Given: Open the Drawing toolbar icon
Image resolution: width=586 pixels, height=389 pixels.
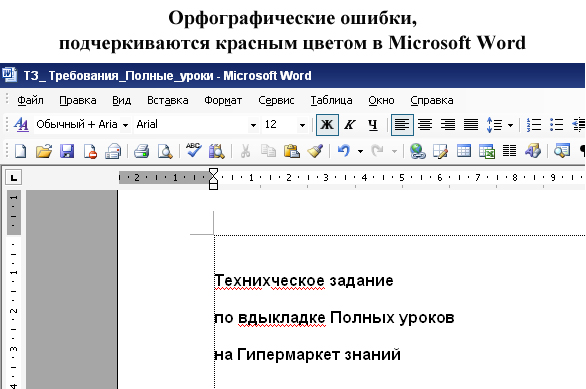Looking at the screenshot, I should tap(533, 151).
